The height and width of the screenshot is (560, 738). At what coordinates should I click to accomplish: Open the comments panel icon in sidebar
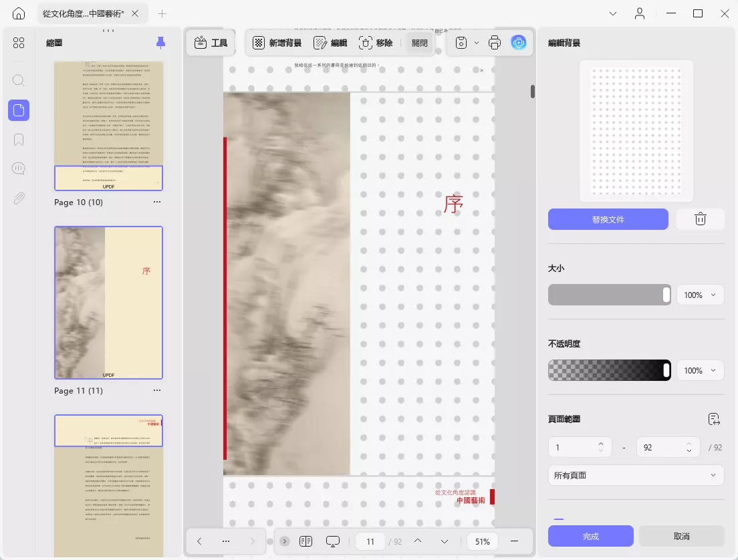[x=19, y=168]
